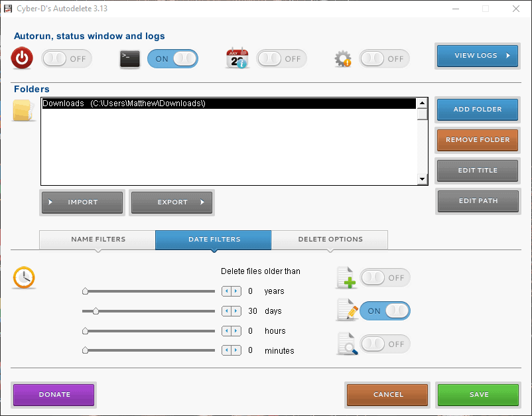Turn off the status window toggle
532x416 pixels.
pos(172,58)
